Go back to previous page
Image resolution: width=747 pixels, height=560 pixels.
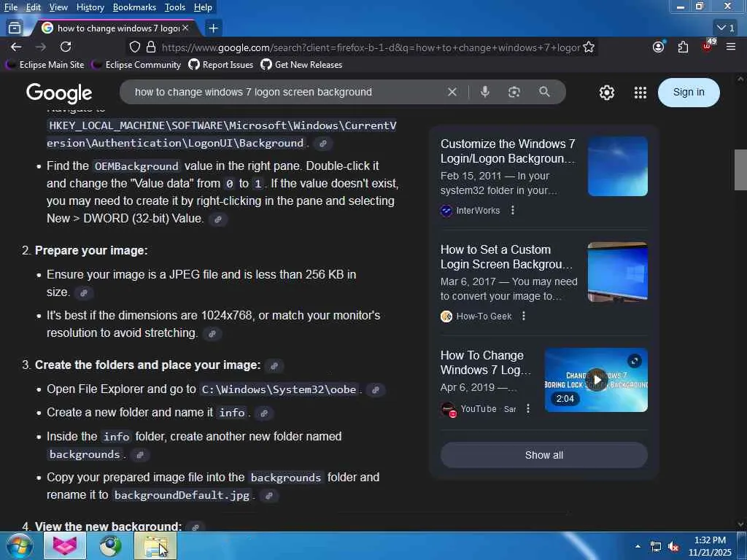point(16,47)
